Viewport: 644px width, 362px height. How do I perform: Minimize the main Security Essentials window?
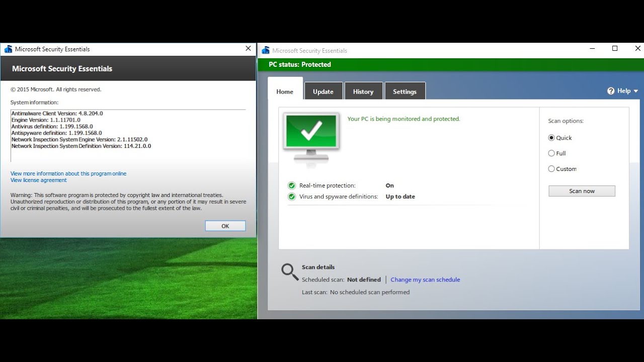tap(592, 48)
